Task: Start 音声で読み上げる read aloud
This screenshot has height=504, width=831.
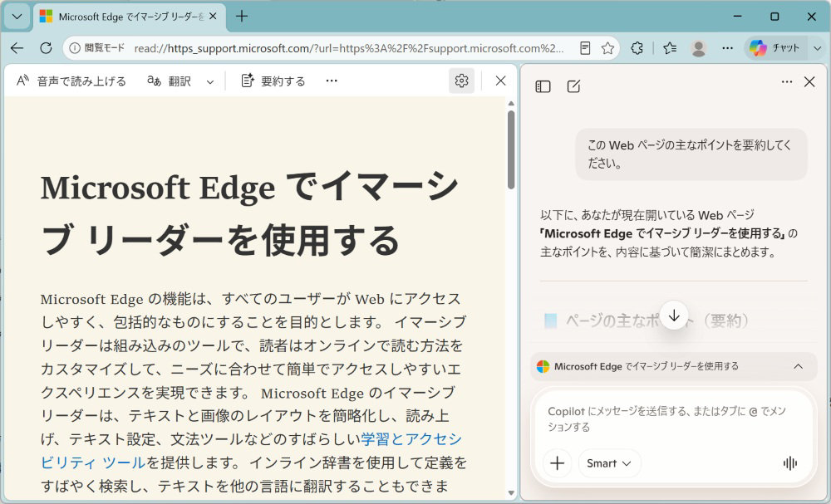Action: pyautogui.click(x=71, y=81)
